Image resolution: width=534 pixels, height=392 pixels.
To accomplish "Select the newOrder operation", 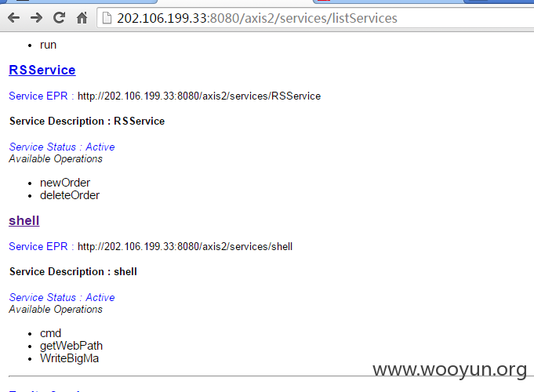I will pos(65,183).
